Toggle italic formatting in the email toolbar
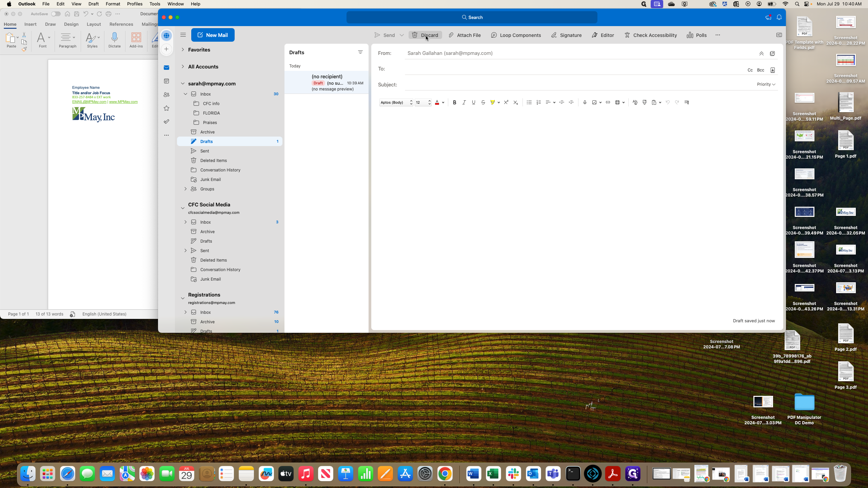Image resolution: width=868 pixels, height=488 pixels. click(x=464, y=102)
